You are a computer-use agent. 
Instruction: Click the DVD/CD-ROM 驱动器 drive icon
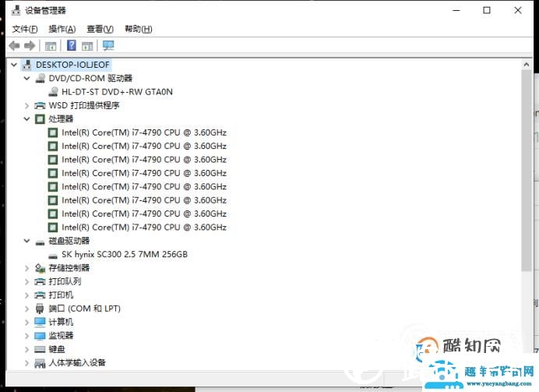click(40, 79)
